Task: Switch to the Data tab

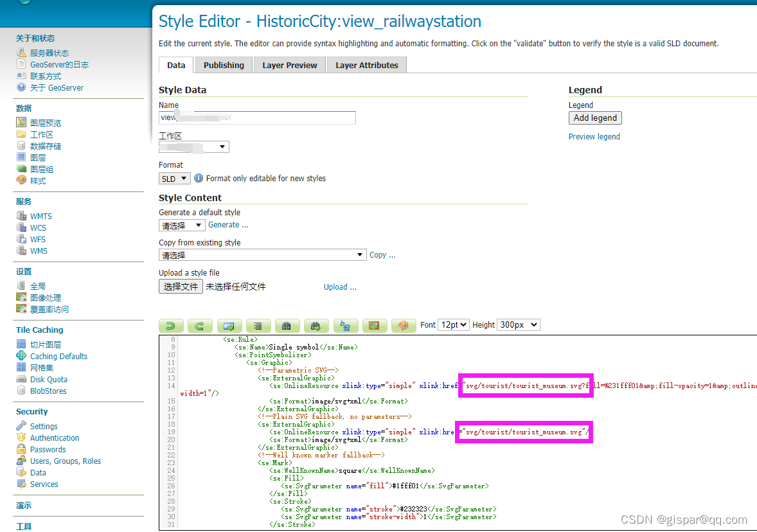Action: point(176,65)
